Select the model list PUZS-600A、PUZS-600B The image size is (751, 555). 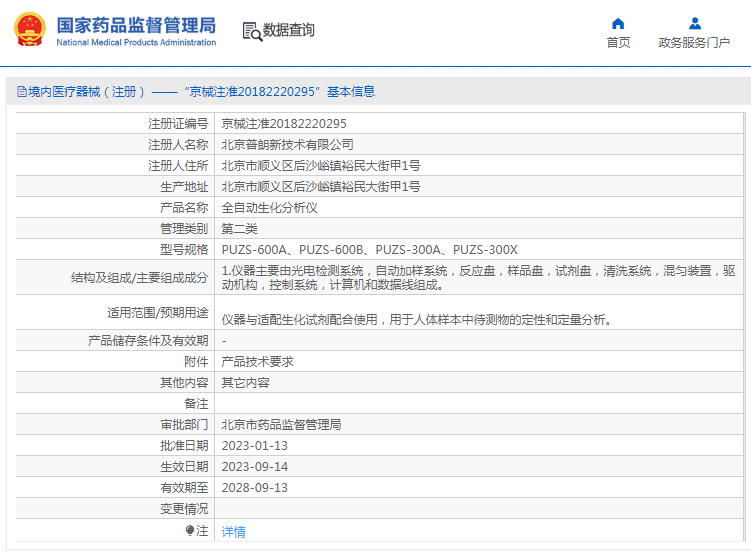point(369,250)
